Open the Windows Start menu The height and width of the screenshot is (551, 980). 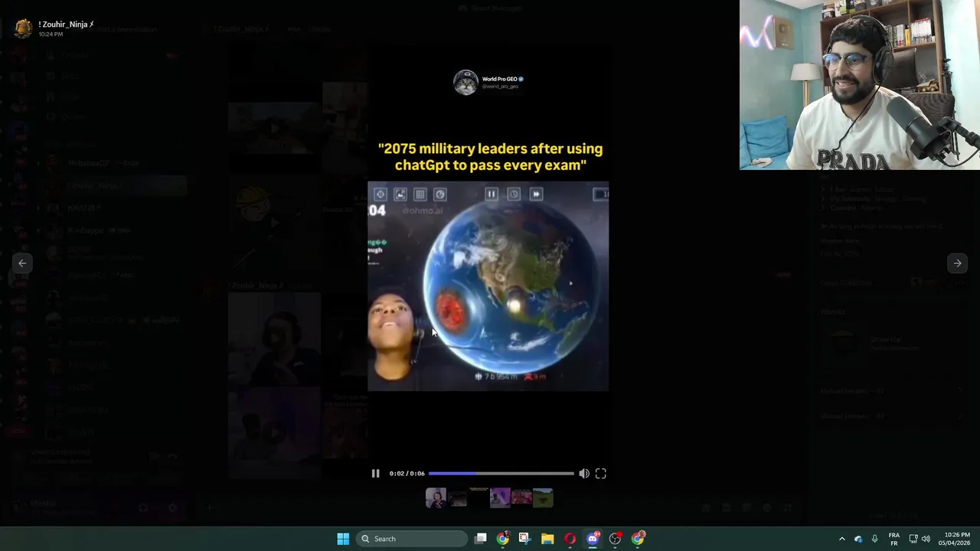343,539
